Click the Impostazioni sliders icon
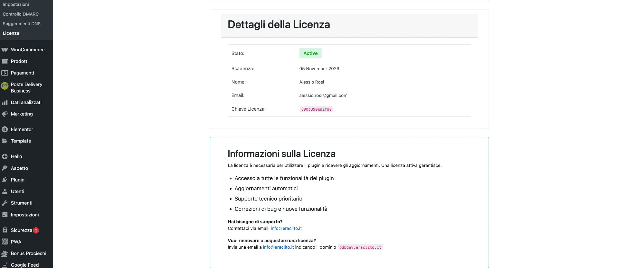 point(5,215)
